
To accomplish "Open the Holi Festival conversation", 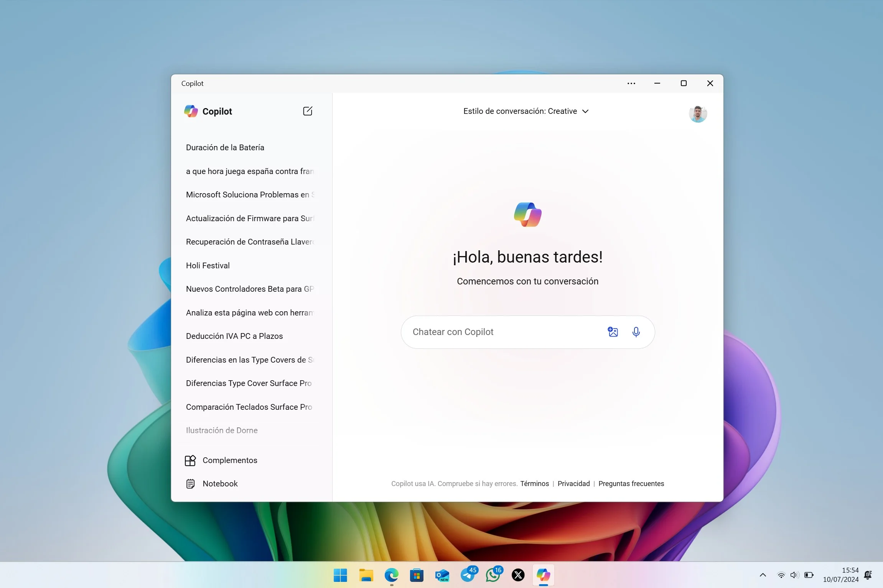I will coord(208,265).
